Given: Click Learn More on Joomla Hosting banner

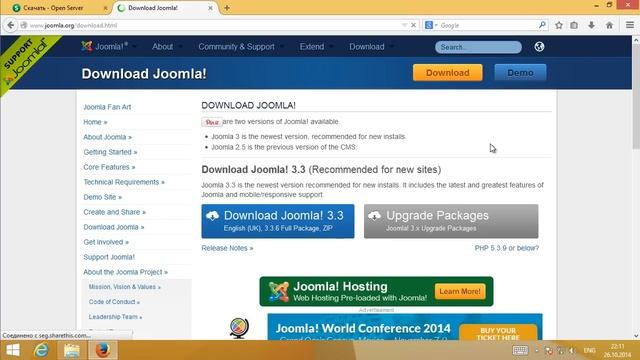Looking at the screenshot, I should click(460, 291).
